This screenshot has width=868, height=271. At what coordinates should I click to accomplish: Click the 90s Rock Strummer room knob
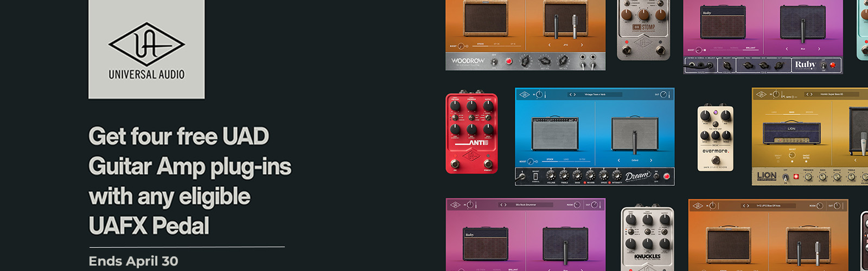coord(577,205)
